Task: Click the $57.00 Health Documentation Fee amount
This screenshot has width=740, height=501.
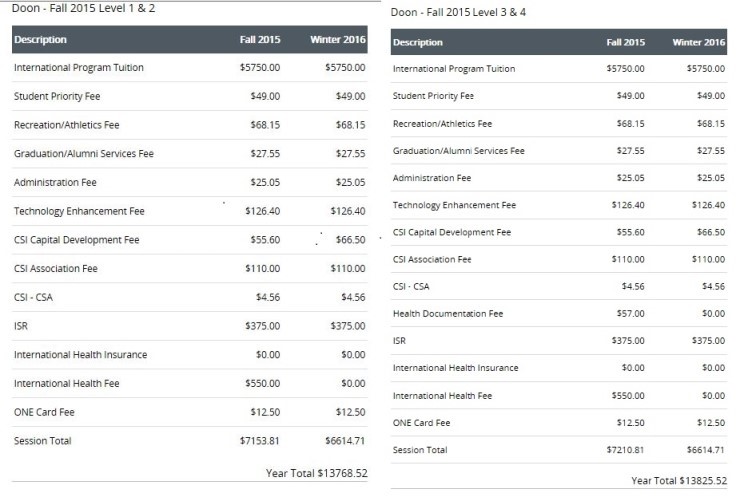Action: tap(631, 314)
